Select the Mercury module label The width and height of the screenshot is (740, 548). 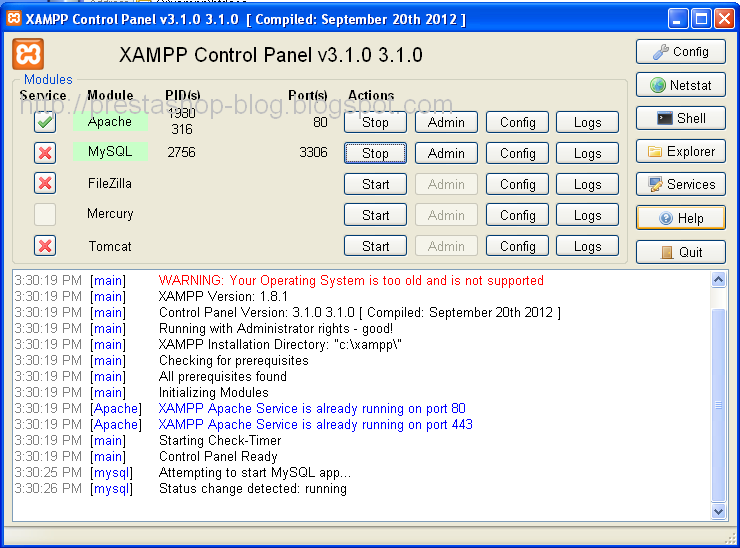point(110,214)
